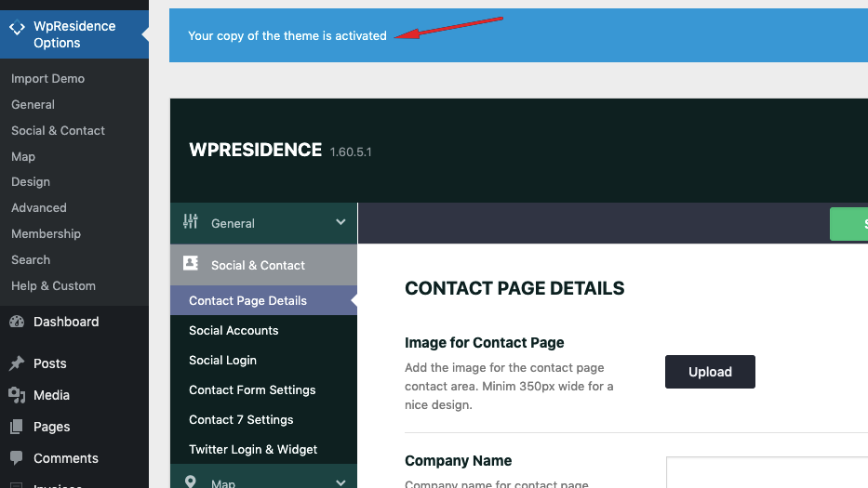Screen dimensions: 868x488
Task: Click the Media icon in sidebar
Action: (x=17, y=394)
